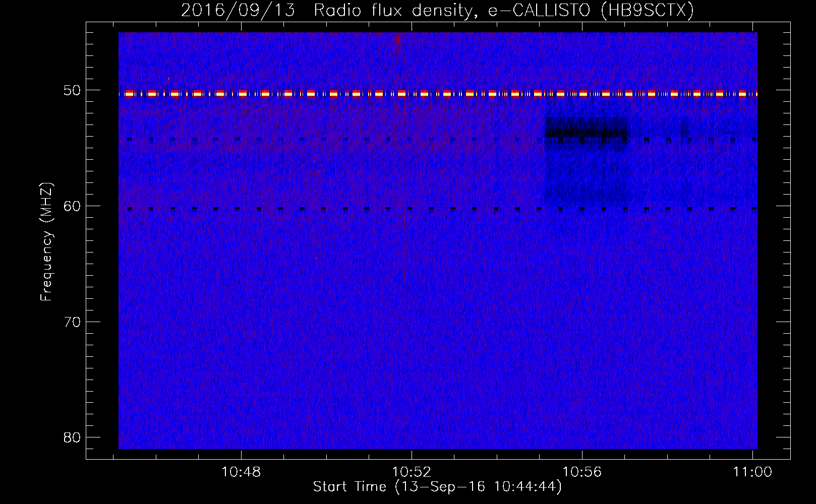Click the bright yellow-red interference line near 50 MHz

point(438,94)
